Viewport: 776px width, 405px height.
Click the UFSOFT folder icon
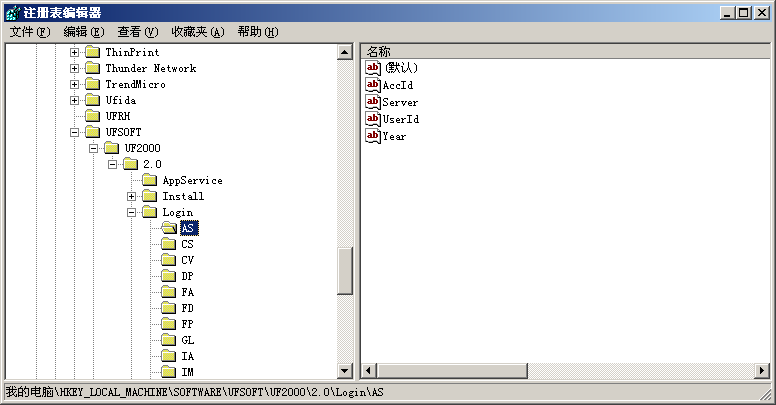(93, 132)
